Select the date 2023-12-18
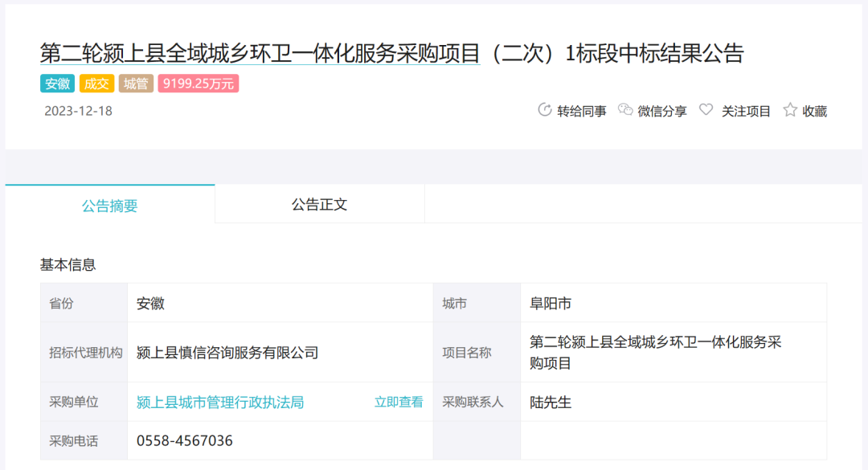The width and height of the screenshot is (868, 470). tap(78, 111)
